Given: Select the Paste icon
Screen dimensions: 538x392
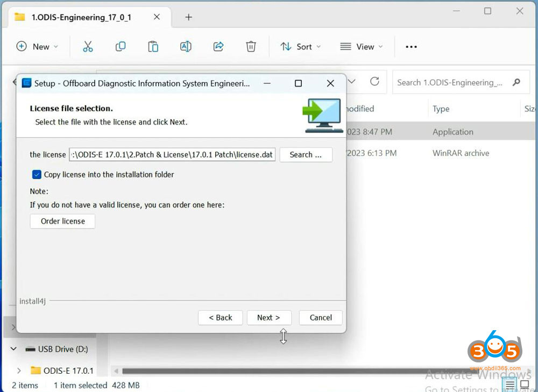Looking at the screenshot, I should point(153,47).
